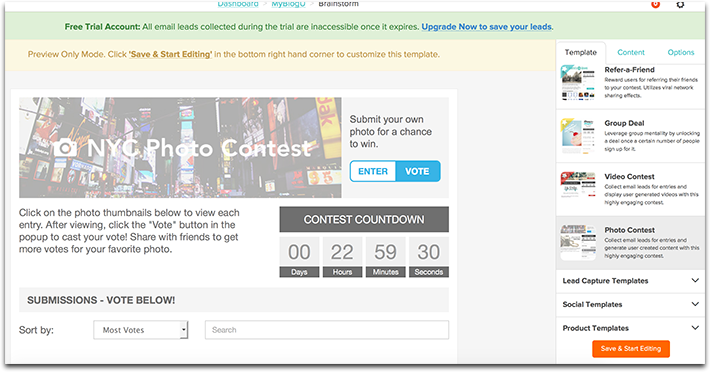This screenshot has height=372, width=710.
Task: Open the Most Votes sort dropdown
Action: tap(141, 330)
